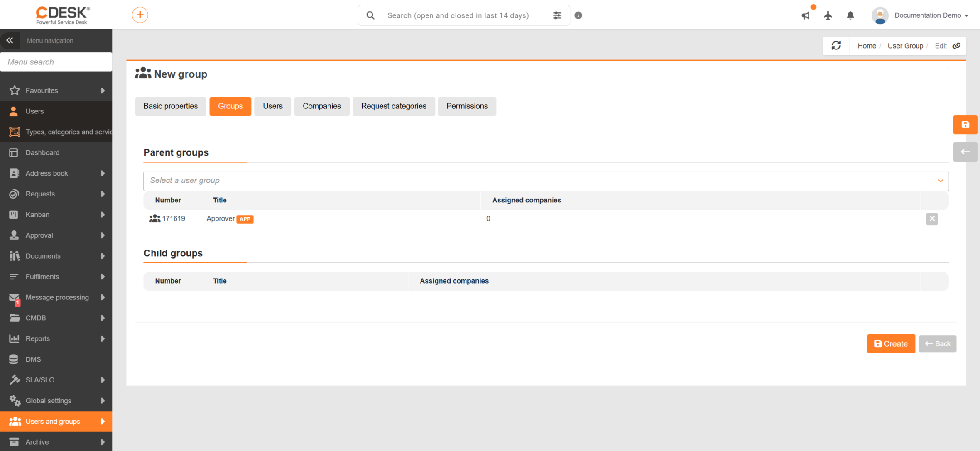
Task: Switch to the Permissions tab
Action: pos(467,106)
